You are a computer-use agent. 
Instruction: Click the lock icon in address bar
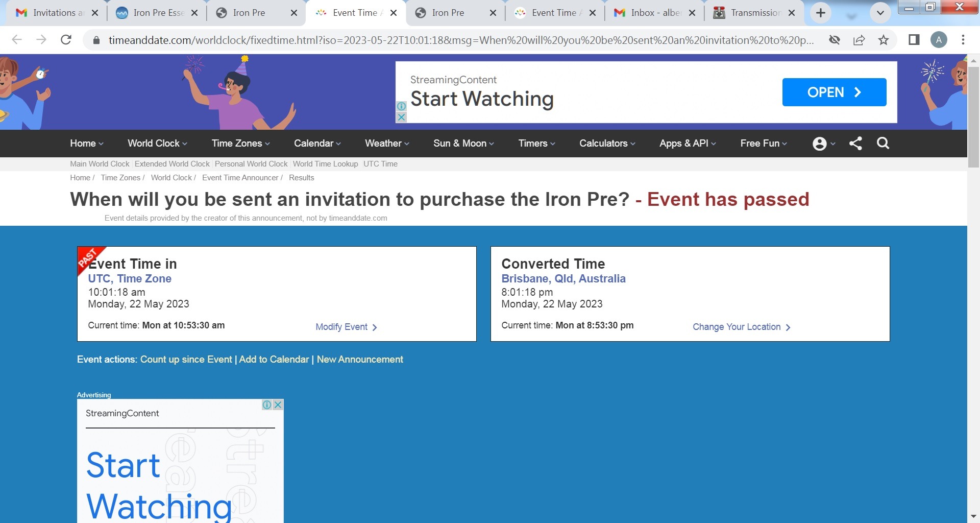pyautogui.click(x=95, y=40)
